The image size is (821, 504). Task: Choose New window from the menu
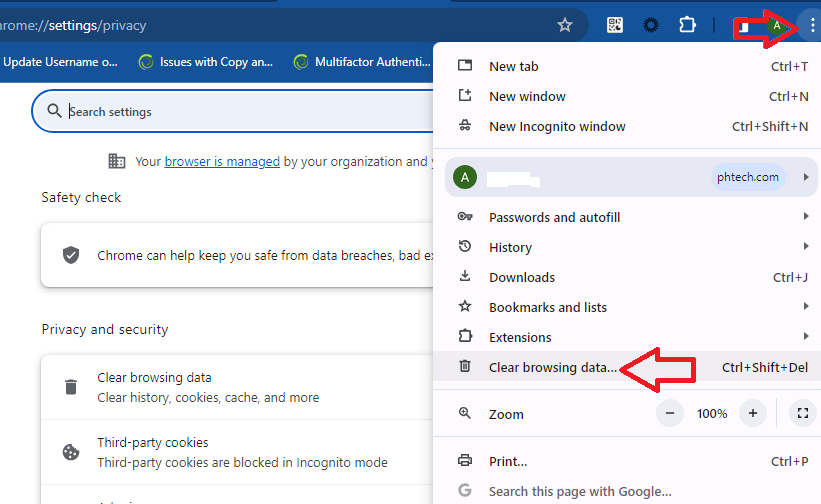[x=627, y=96]
